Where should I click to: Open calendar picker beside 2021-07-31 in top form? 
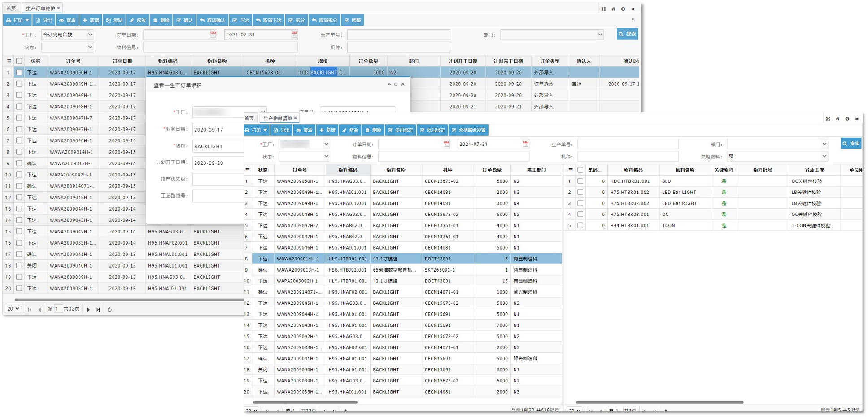point(294,35)
